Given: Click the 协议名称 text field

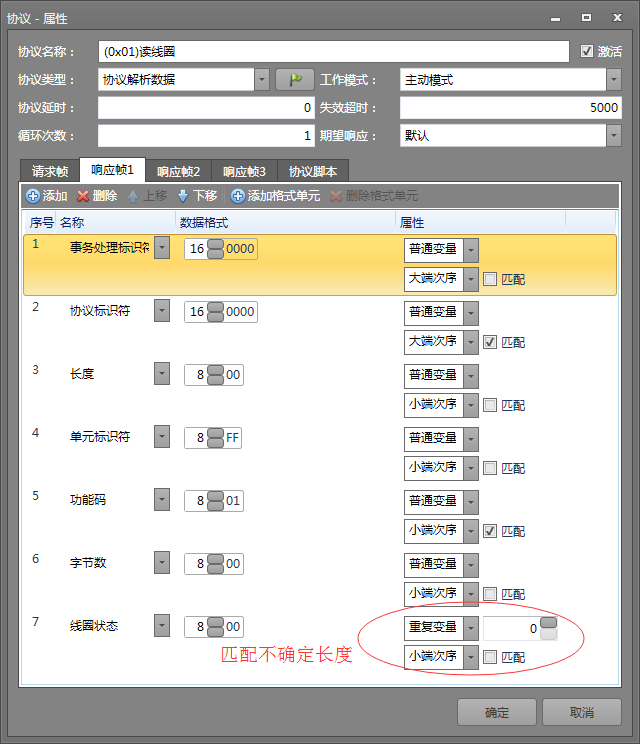Looking at the screenshot, I should tap(334, 51).
